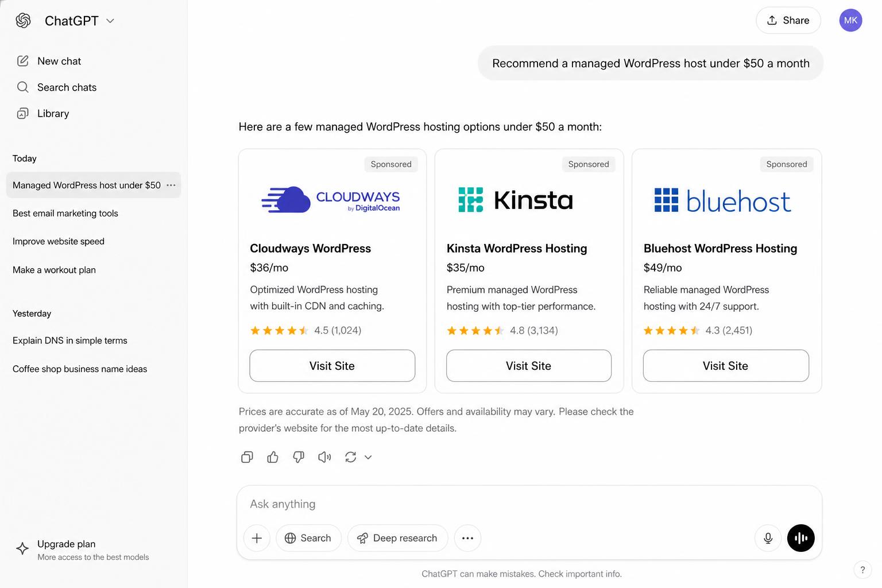The width and height of the screenshot is (882, 588).
Task: Click the $35/mo price
Action: click(466, 268)
